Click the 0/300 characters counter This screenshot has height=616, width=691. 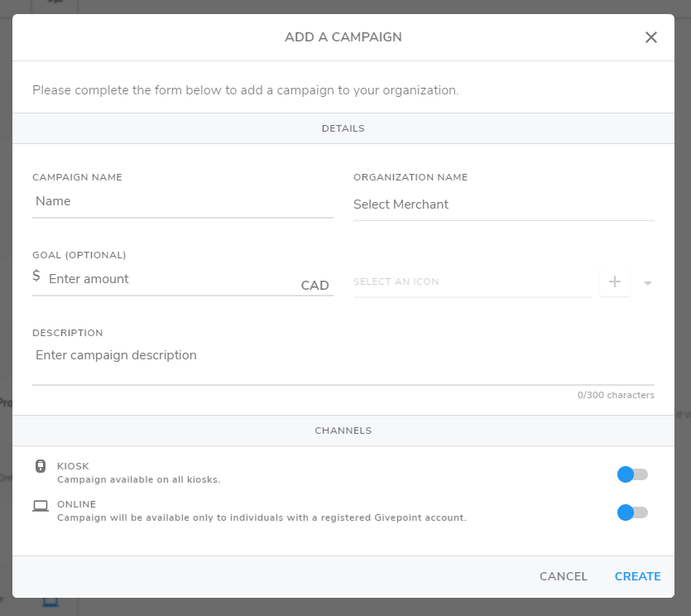coord(616,395)
